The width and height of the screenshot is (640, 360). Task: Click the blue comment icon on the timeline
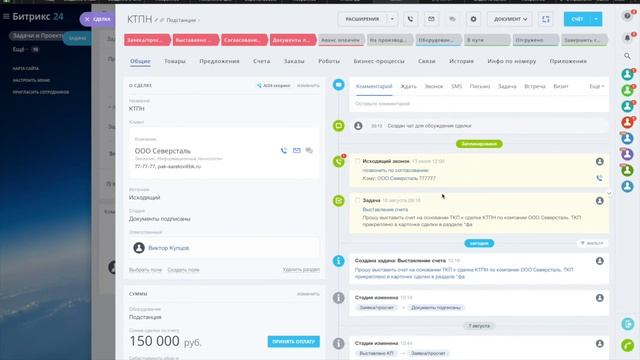[x=338, y=85]
